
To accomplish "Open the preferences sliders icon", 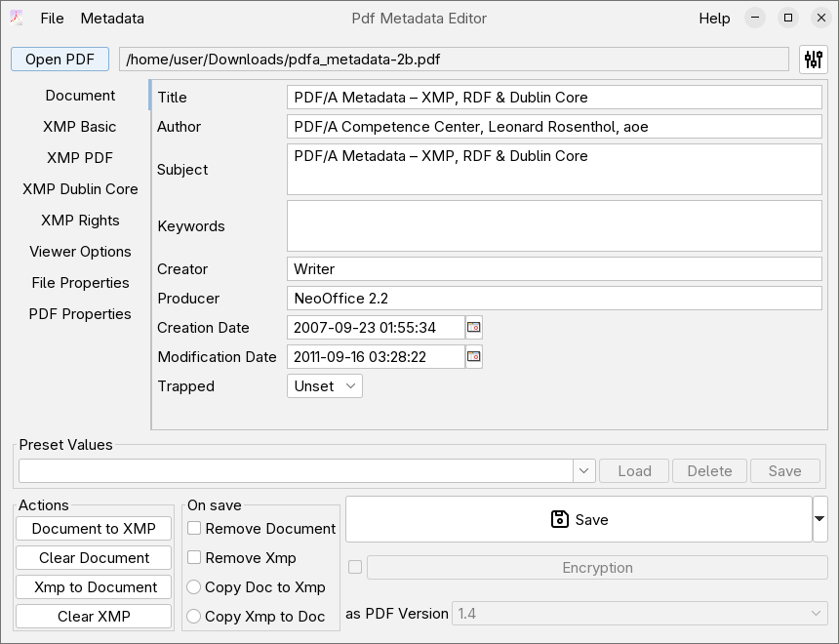I will [813, 60].
